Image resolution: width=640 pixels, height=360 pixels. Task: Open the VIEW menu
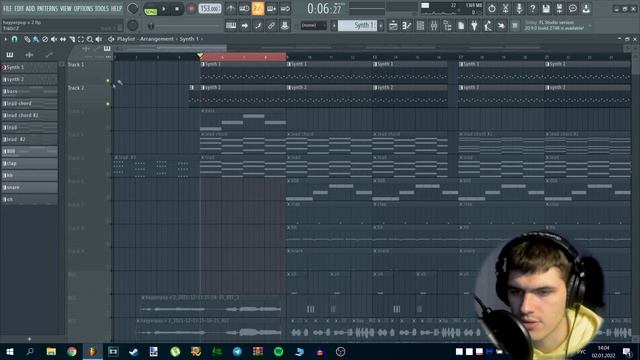click(66, 8)
